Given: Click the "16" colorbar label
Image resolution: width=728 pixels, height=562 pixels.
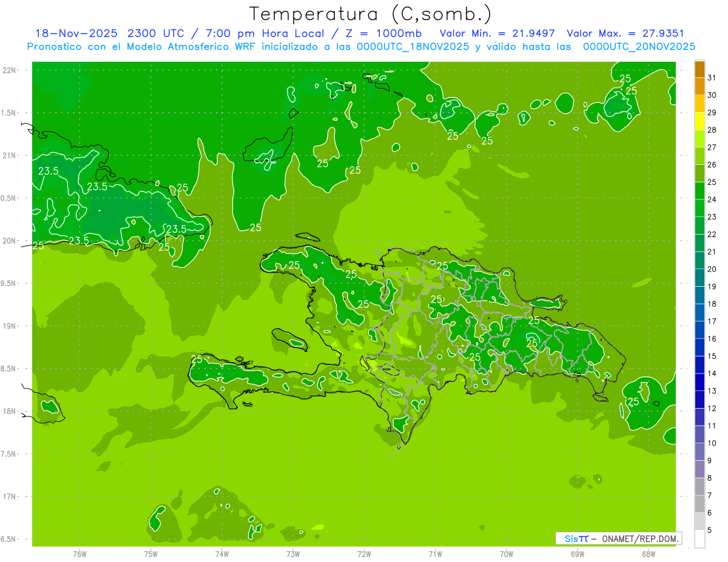Looking at the screenshot, I should click(712, 339).
